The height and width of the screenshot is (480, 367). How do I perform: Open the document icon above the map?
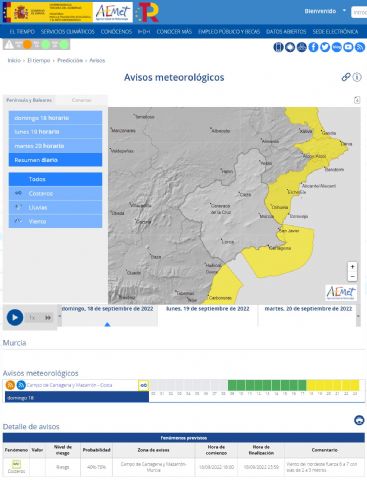357,100
